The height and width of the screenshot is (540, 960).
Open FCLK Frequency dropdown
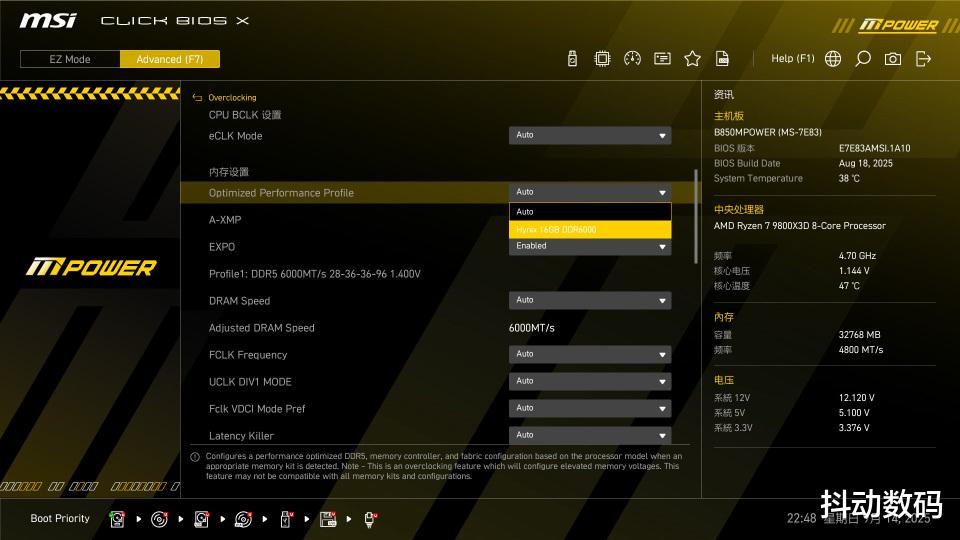[x=590, y=354]
